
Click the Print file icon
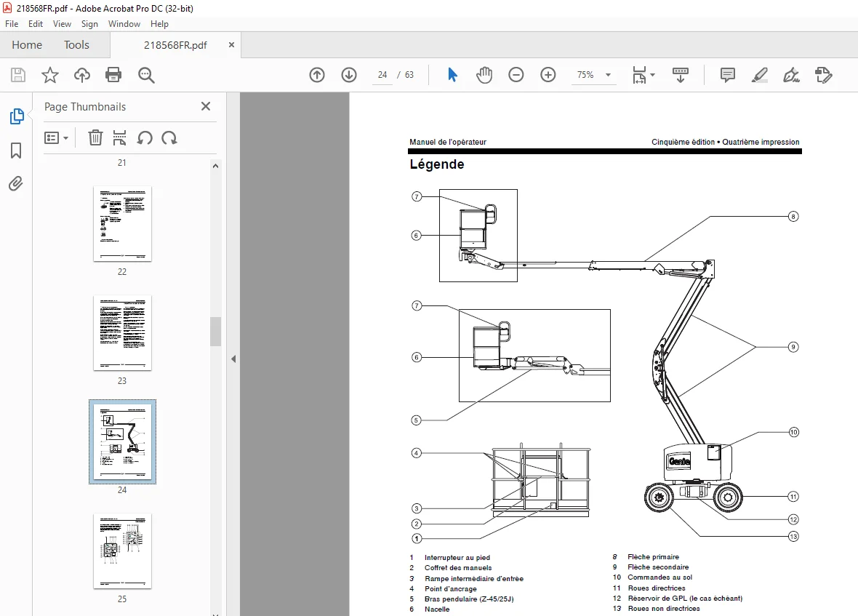(113, 75)
